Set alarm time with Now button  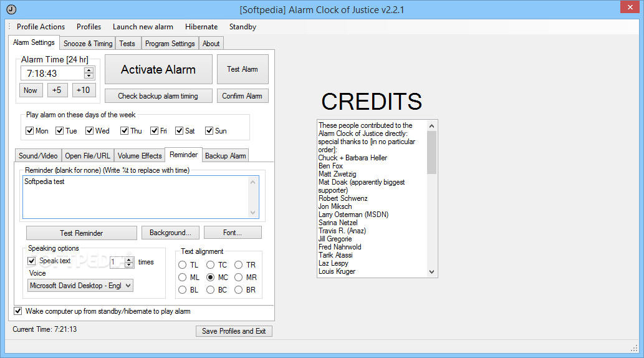(31, 90)
